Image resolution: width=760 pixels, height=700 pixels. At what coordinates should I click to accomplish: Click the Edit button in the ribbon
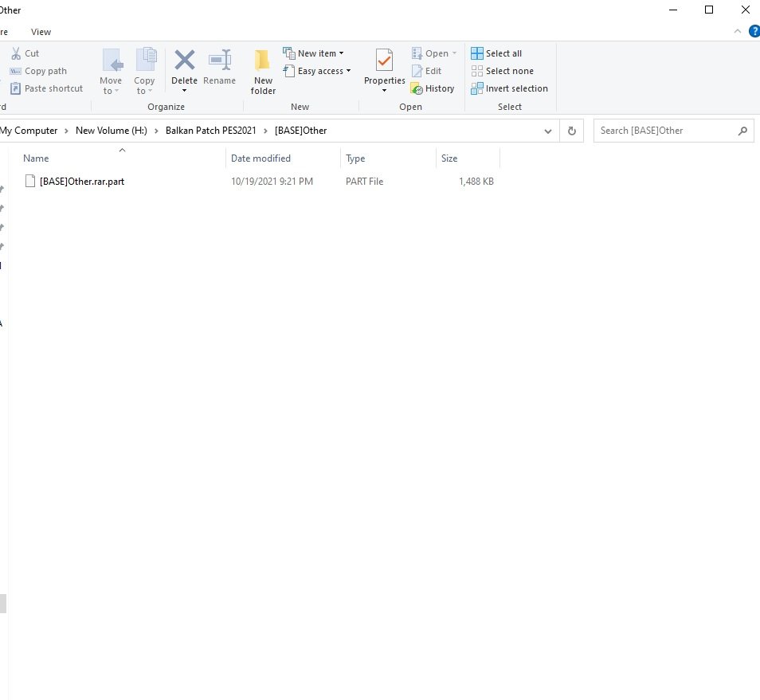point(426,71)
